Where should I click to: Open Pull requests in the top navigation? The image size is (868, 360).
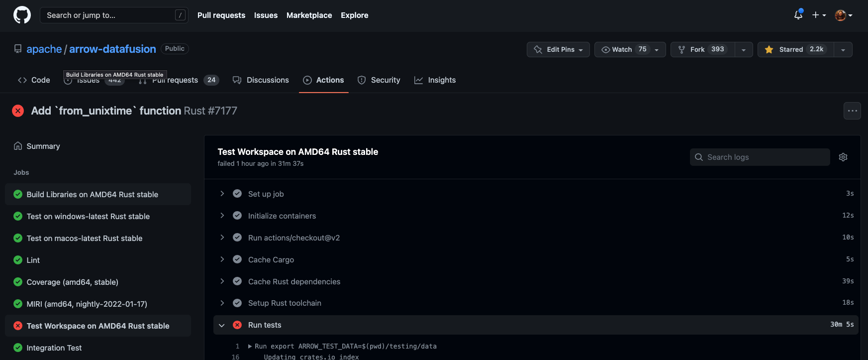tap(221, 15)
